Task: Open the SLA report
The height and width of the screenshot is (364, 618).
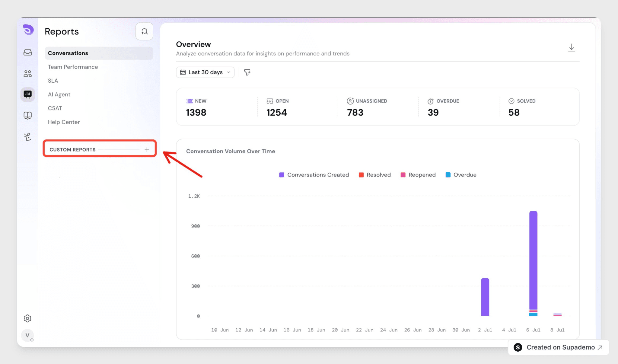Action: click(x=53, y=81)
